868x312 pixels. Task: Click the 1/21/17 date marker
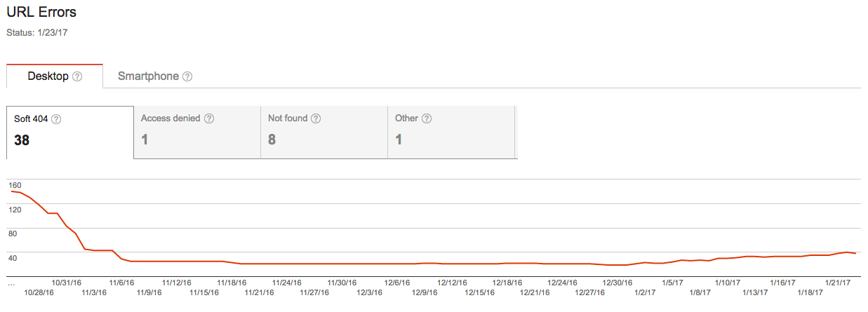pyautogui.click(x=837, y=283)
